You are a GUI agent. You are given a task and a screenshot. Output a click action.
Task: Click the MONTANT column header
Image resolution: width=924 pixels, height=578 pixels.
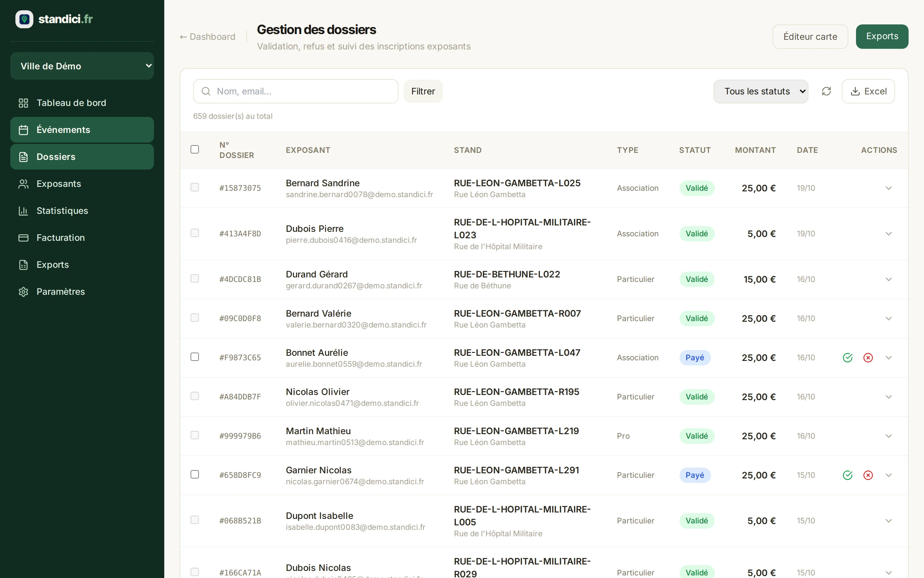pyautogui.click(x=755, y=150)
